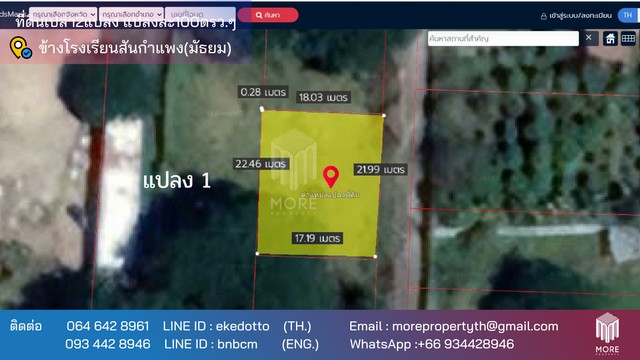Clear the landmark search with X button
640x360 pixels.
coord(589,38)
